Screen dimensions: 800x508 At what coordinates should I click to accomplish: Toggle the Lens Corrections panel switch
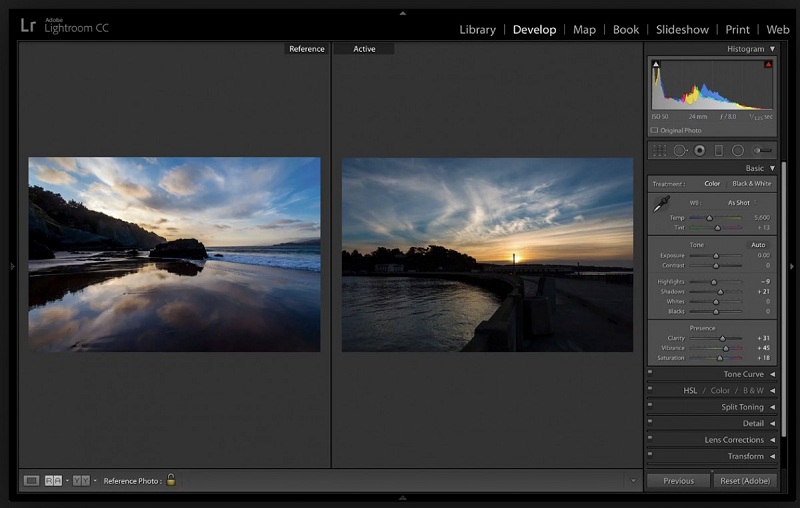pyautogui.click(x=650, y=438)
